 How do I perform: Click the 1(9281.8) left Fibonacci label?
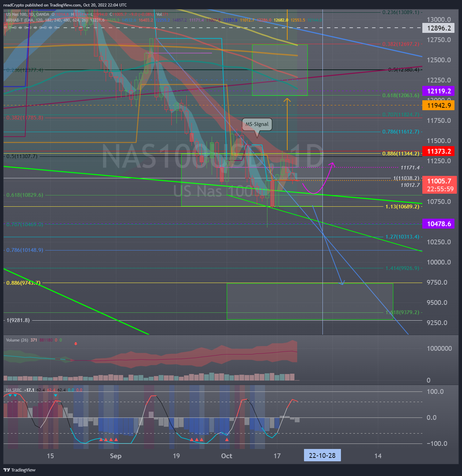[18, 320]
